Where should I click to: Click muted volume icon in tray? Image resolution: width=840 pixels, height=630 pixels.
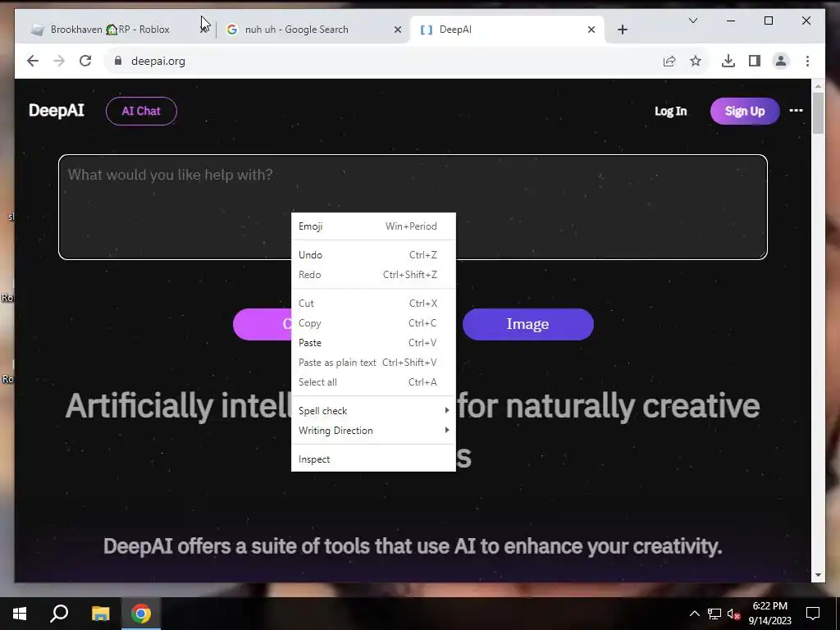coord(733,614)
